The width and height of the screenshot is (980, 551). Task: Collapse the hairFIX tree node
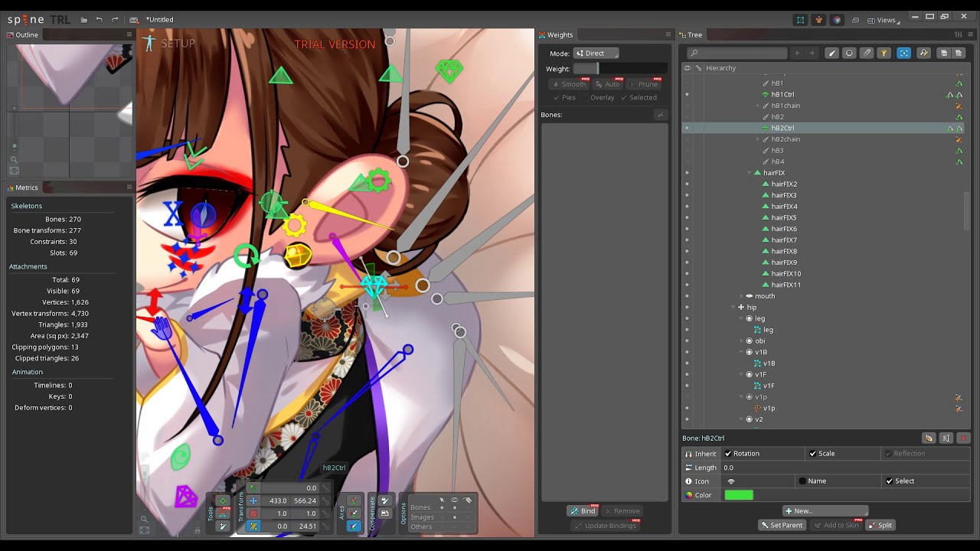750,173
